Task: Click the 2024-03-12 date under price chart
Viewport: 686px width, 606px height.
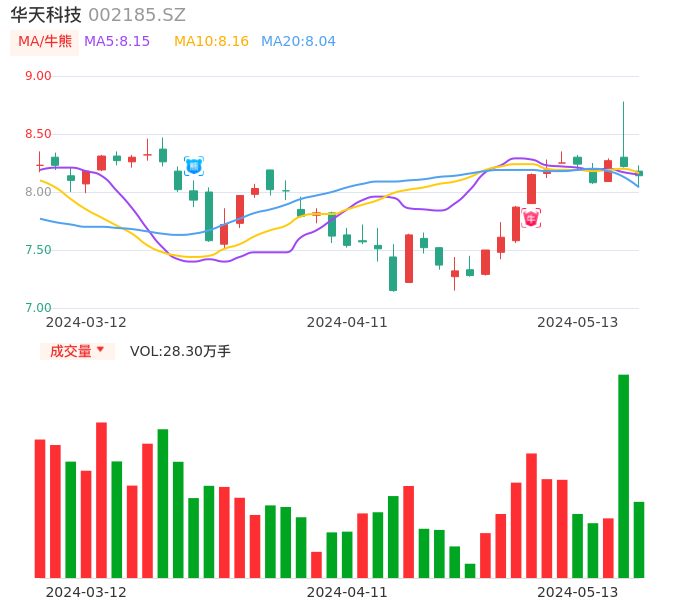Action: click(x=86, y=322)
